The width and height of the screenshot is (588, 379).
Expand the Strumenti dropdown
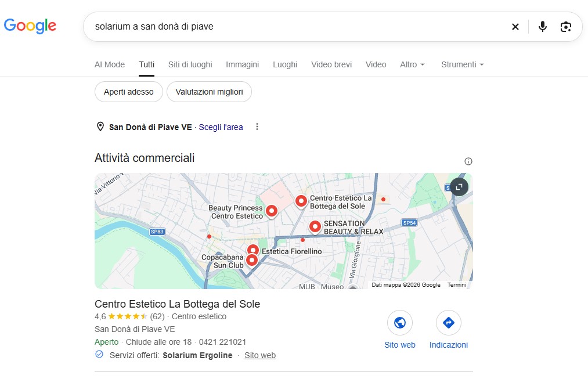(463, 64)
